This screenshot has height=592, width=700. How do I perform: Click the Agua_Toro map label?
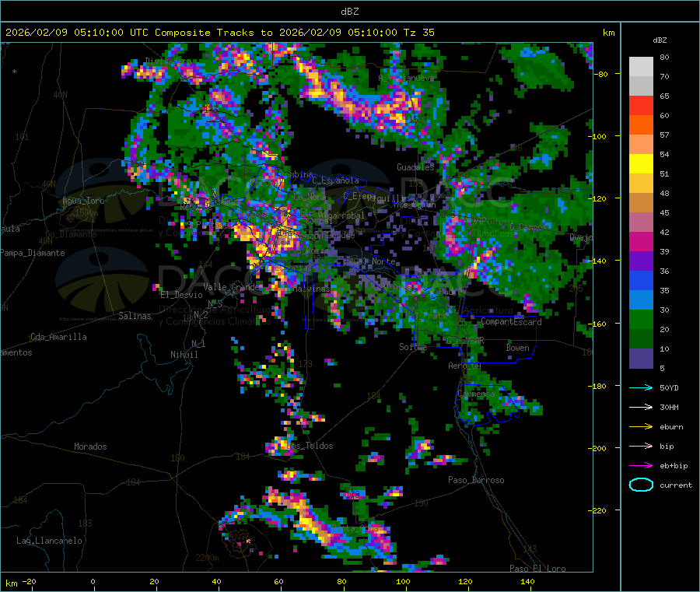[83, 201]
